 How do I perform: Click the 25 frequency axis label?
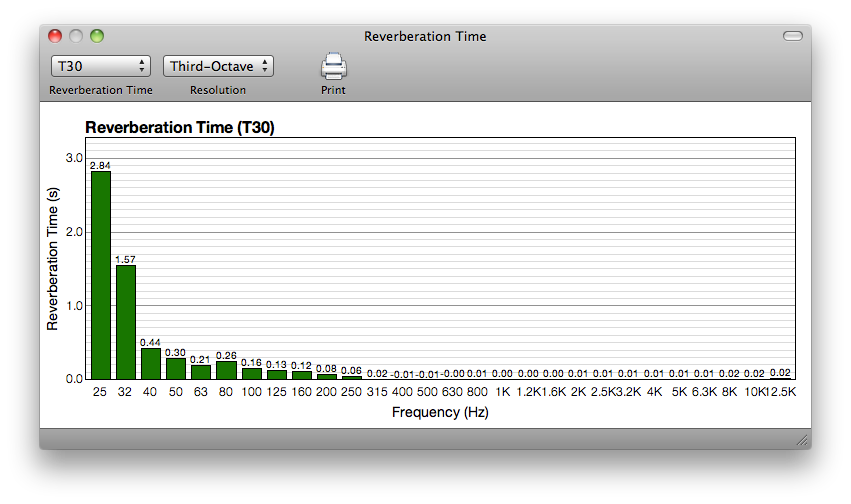tap(100, 392)
